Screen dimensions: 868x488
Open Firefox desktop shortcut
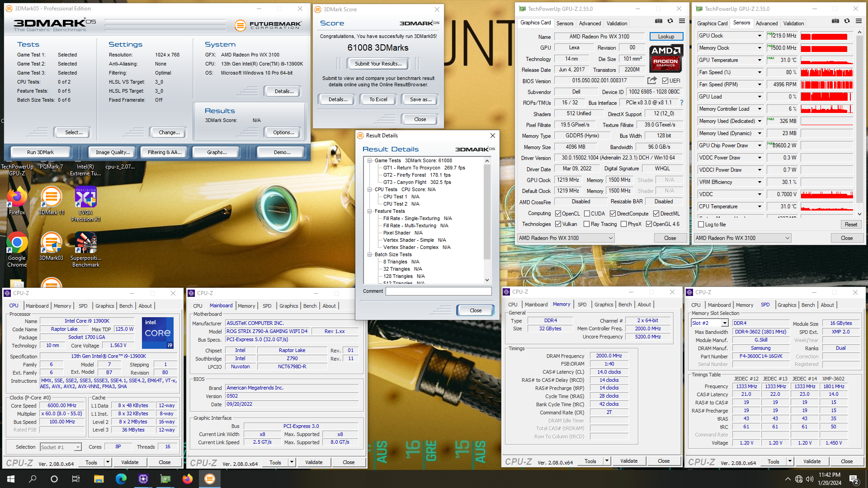(17, 201)
